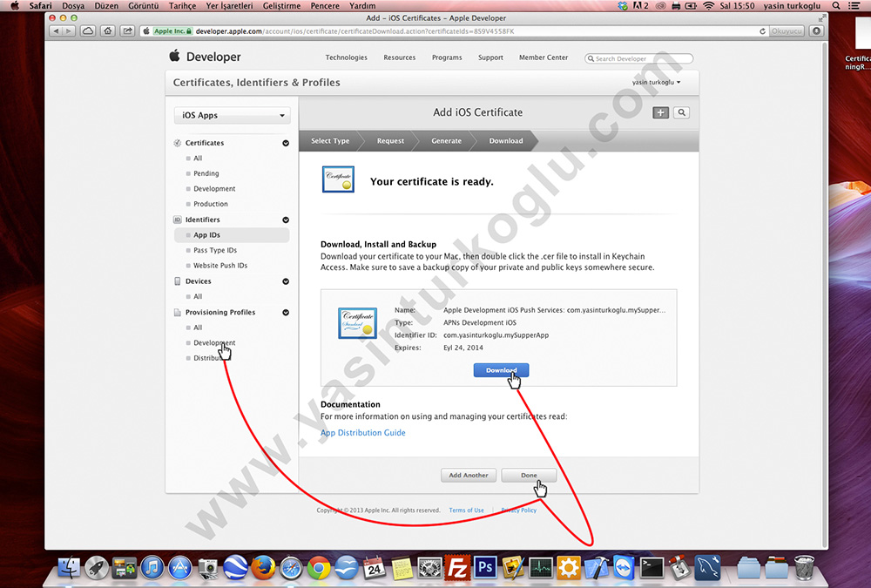Click the Safari forward arrow button
Viewport: 871px width, 588px height.
click(x=69, y=31)
